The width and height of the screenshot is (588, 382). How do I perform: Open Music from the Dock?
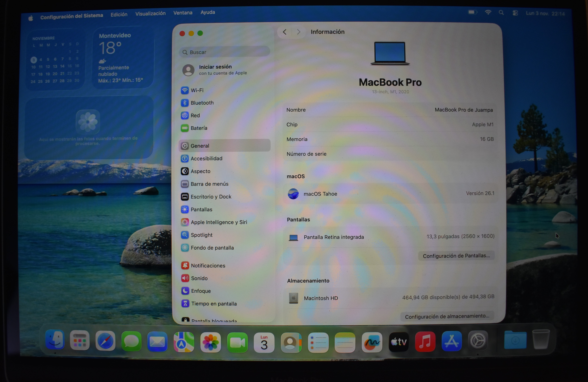[x=425, y=341]
